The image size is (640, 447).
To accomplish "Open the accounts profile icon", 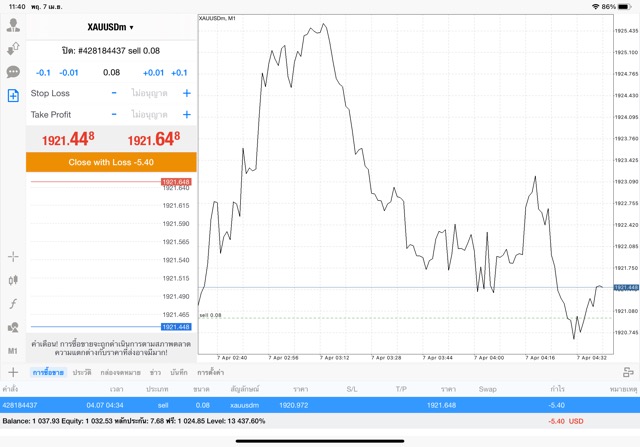I will pyautogui.click(x=13, y=26).
